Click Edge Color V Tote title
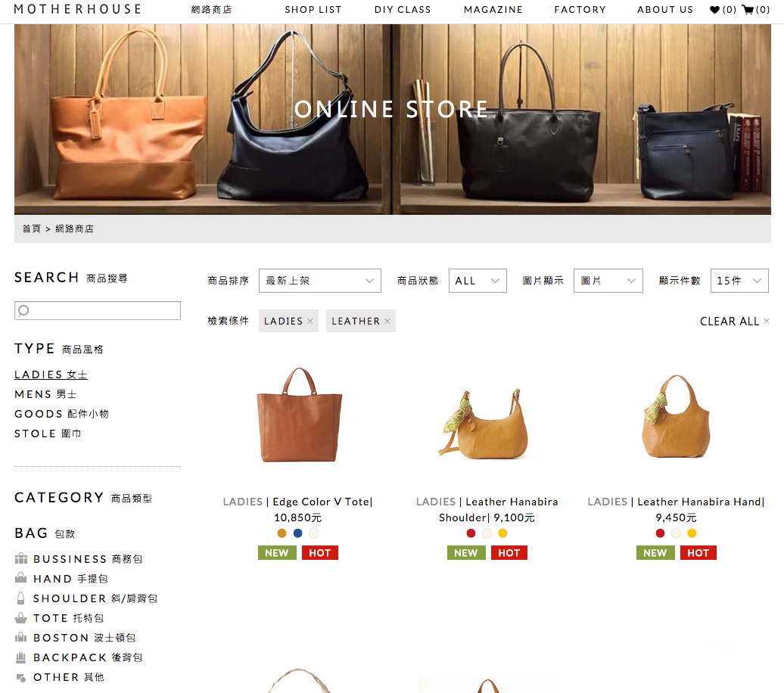The height and width of the screenshot is (693, 784). coord(322,502)
